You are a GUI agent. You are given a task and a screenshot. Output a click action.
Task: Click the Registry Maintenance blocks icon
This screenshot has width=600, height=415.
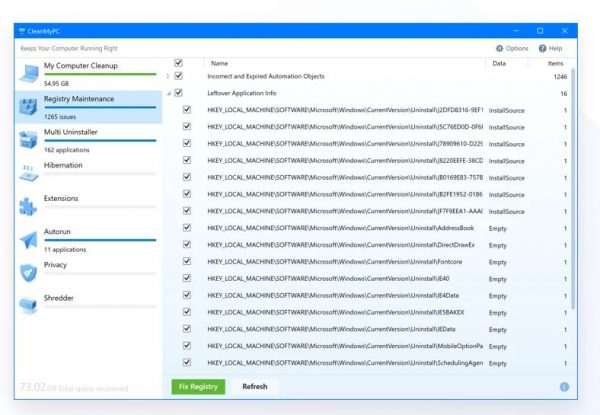click(x=29, y=107)
